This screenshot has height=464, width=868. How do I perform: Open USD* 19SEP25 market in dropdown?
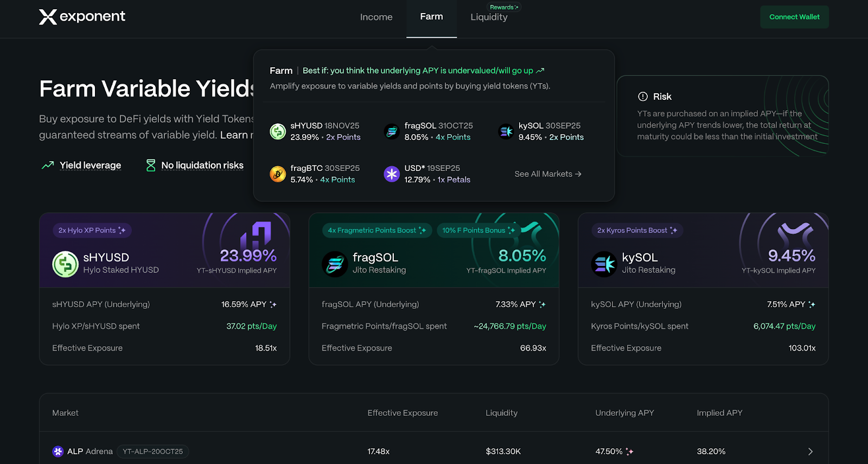coord(427,174)
